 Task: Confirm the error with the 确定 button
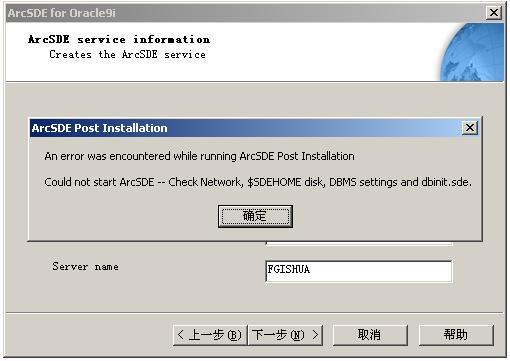(255, 216)
